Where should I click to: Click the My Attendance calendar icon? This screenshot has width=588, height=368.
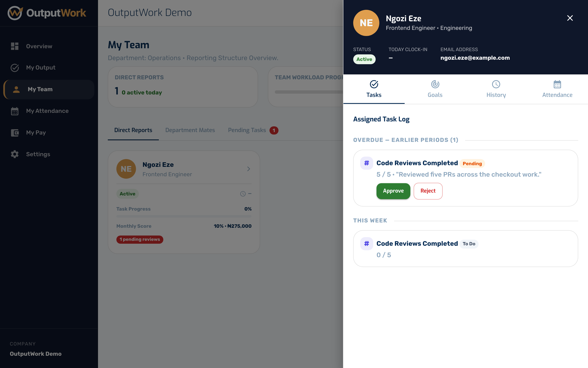click(14, 111)
